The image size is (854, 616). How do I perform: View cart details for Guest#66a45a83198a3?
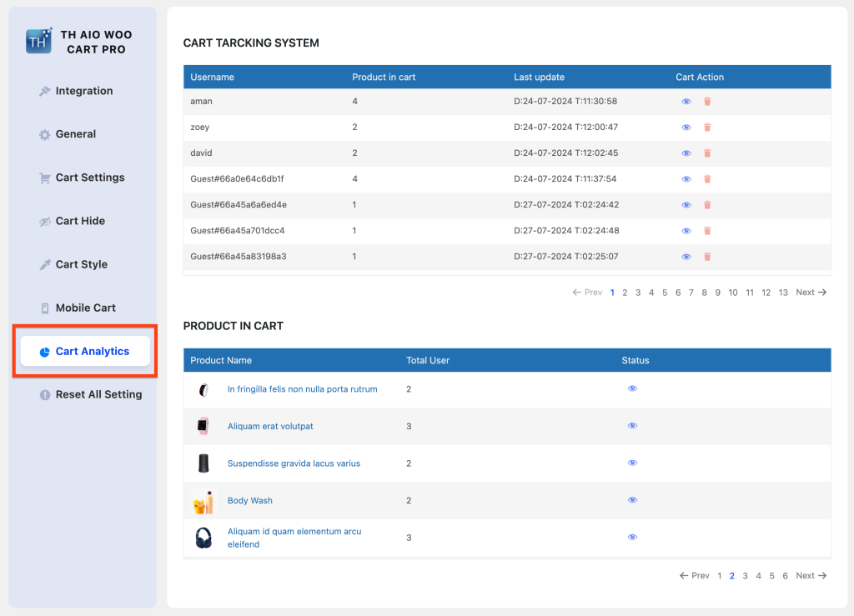pyautogui.click(x=686, y=257)
